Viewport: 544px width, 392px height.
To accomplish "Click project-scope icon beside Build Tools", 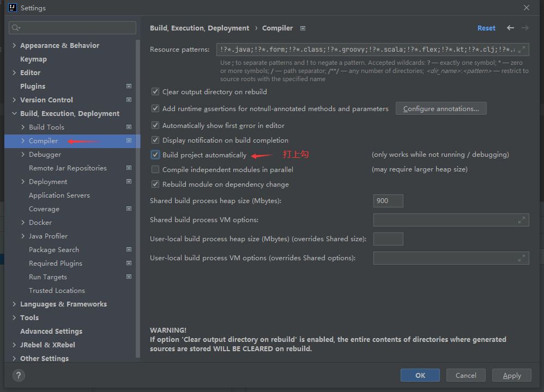I will 129,127.
